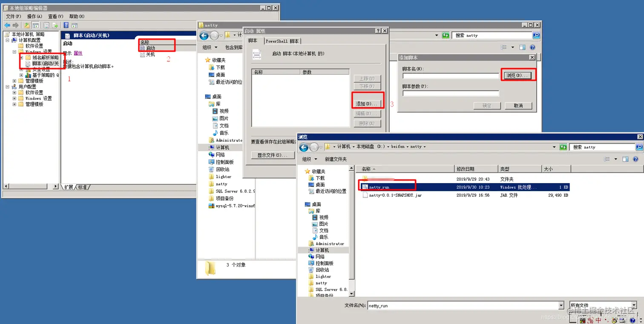
Task: Select 脚本(启动/关机) in the policy tree
Action: pyautogui.click(x=45, y=63)
